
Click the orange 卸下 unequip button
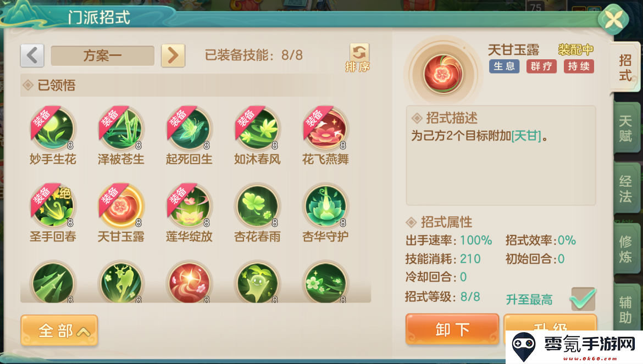point(452,329)
